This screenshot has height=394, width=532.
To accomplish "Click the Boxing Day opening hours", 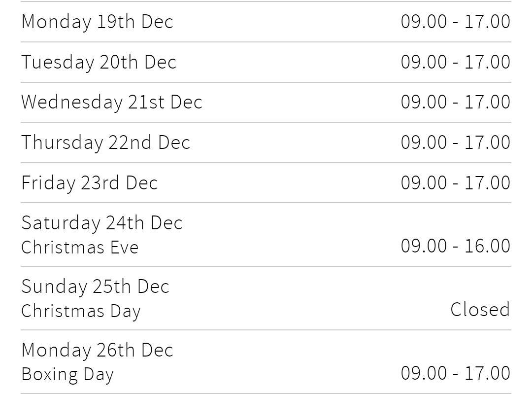I will tap(455, 373).
